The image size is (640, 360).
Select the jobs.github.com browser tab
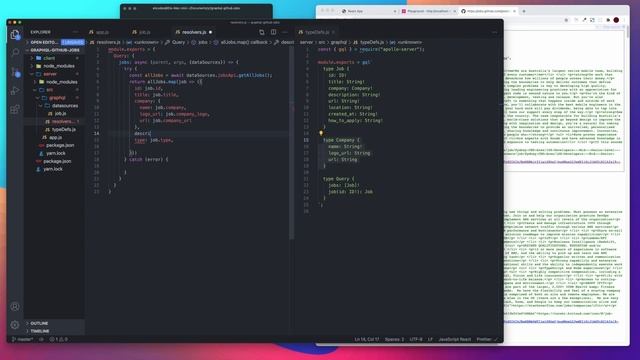pyautogui.click(x=488, y=11)
